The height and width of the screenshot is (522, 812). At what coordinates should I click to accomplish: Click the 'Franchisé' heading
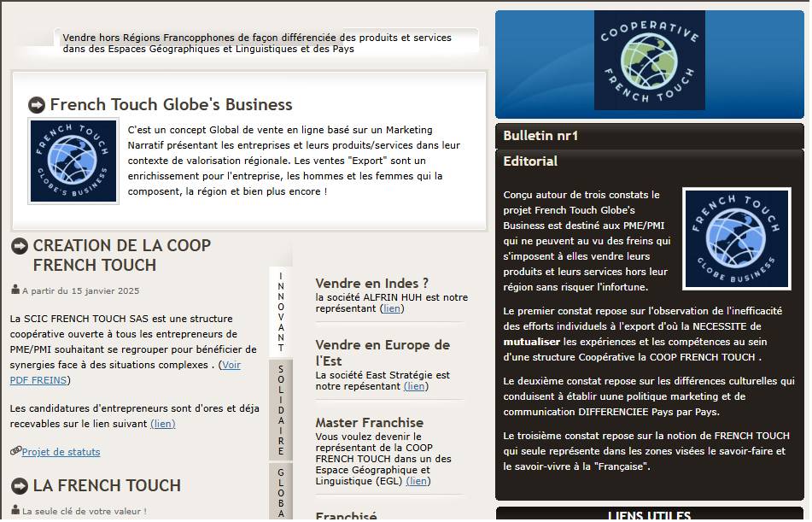pos(346,516)
